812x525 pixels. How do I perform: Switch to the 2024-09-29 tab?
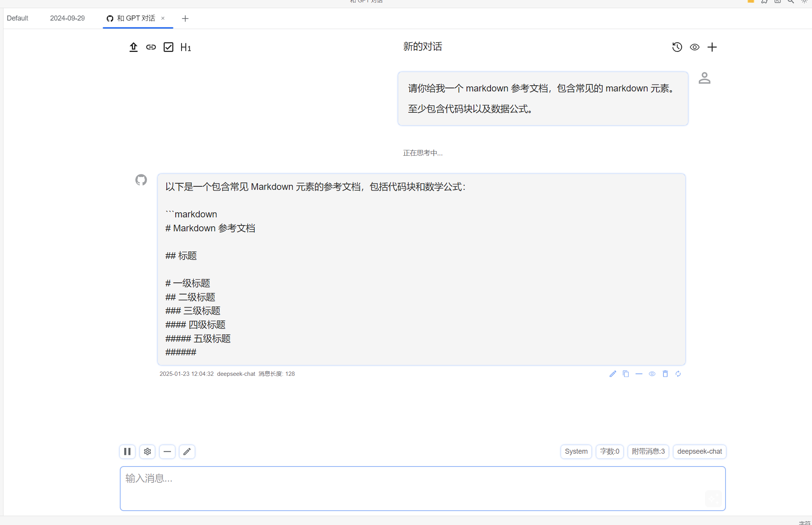67,18
